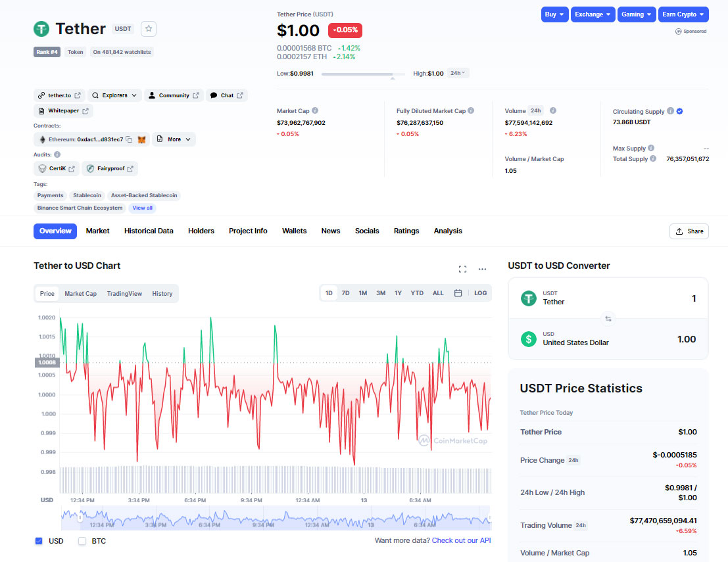The image size is (728, 562).
Task: Show the Market Cap chart view
Action: 80,294
